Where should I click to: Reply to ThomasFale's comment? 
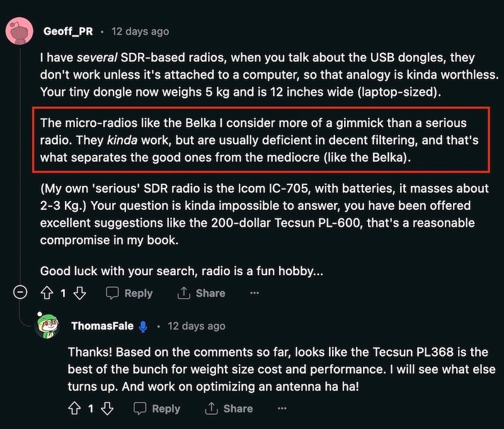click(157, 408)
